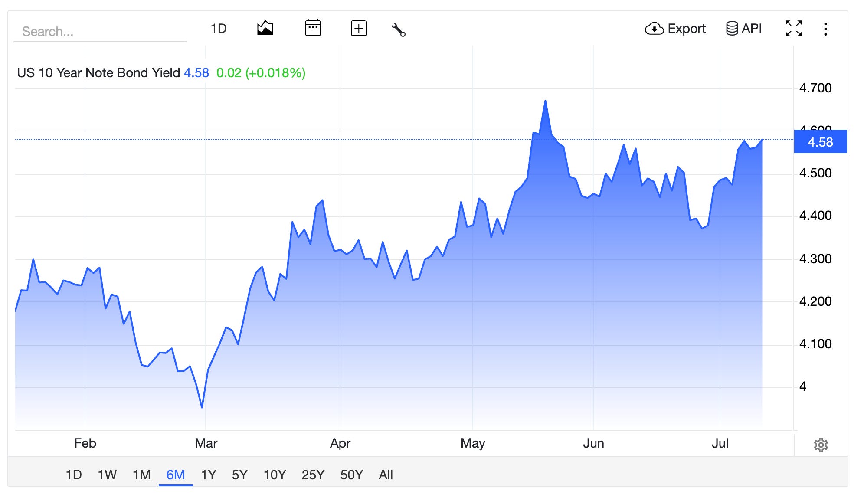Select the 10Y range tab
The image size is (864, 504).
pos(275,475)
